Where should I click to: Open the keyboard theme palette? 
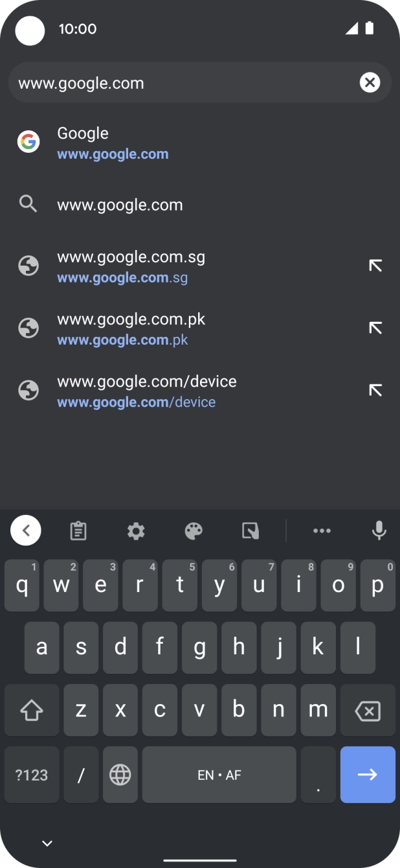(192, 530)
